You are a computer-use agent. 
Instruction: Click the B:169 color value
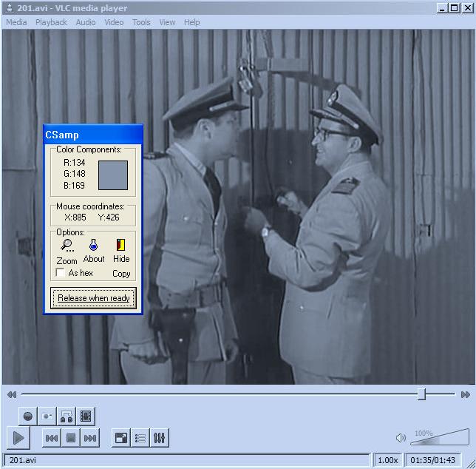point(75,185)
